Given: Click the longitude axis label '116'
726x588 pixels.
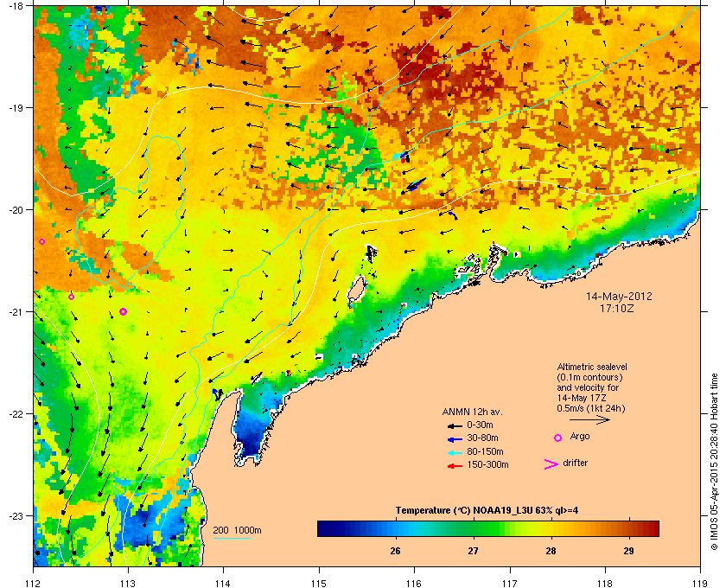Looking at the screenshot, I should click(x=414, y=583).
